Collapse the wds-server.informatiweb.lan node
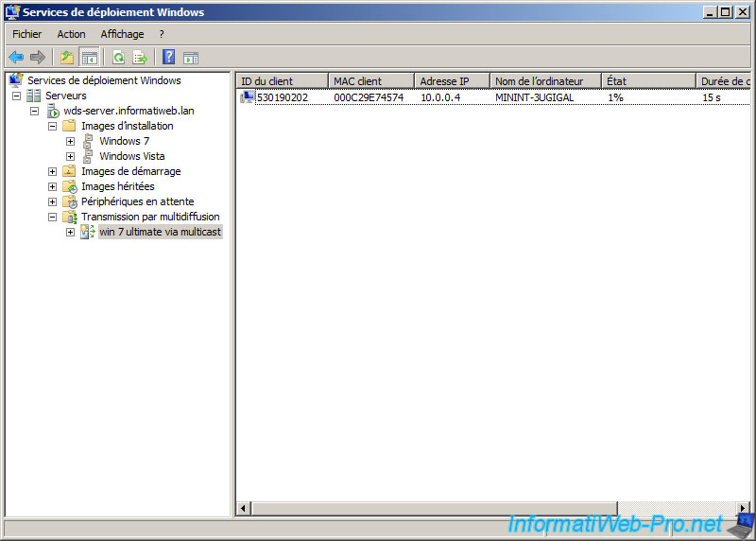This screenshot has height=541, width=756. (35, 111)
